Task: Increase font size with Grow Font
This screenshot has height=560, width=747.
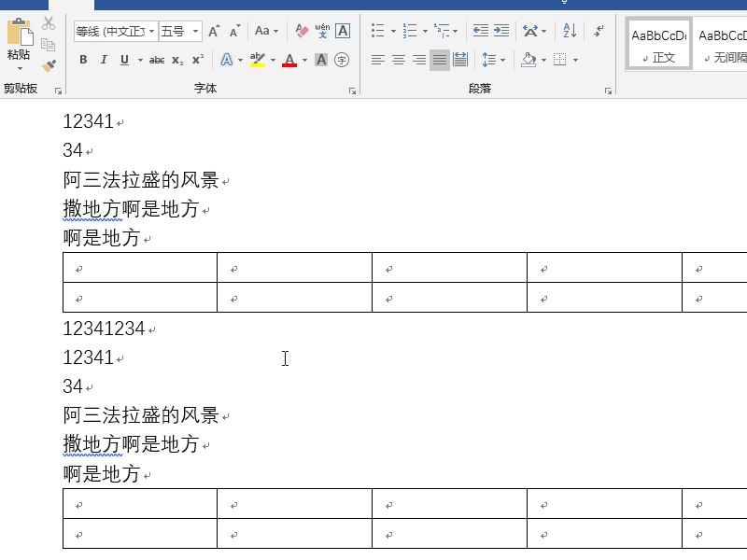Action: pyautogui.click(x=214, y=32)
